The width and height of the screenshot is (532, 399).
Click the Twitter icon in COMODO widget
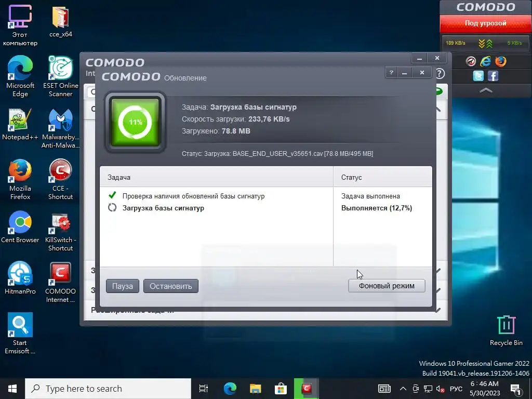pos(478,76)
